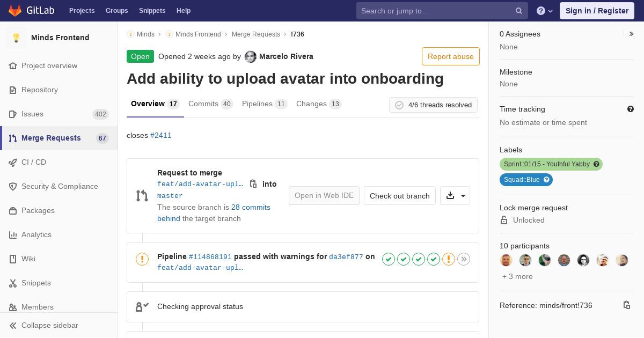Click the GitLab fox logo
644x338 pixels.
(15, 11)
